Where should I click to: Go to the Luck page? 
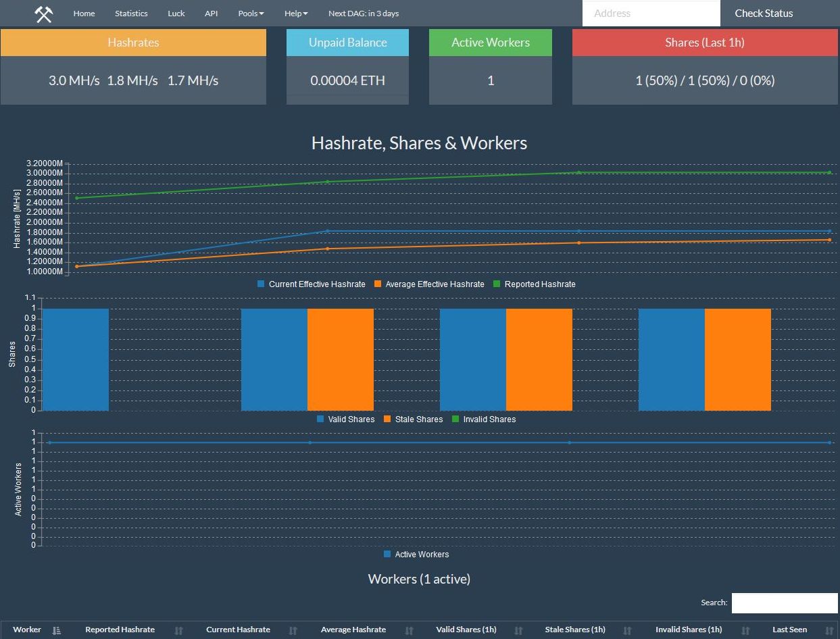pyautogui.click(x=176, y=13)
